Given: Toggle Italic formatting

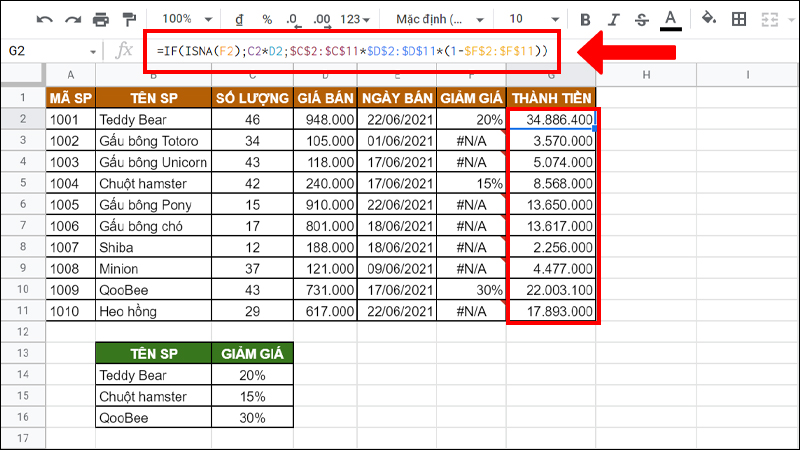Looking at the screenshot, I should point(613,19).
